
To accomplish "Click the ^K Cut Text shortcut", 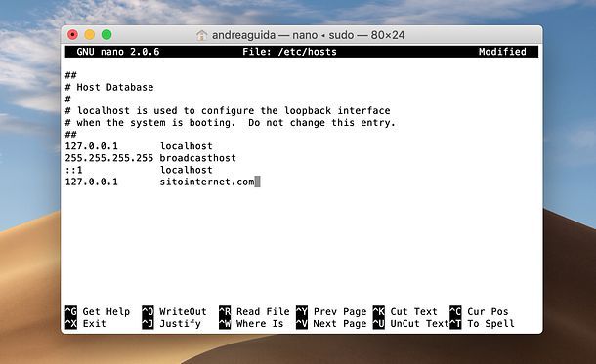I will click(405, 311).
